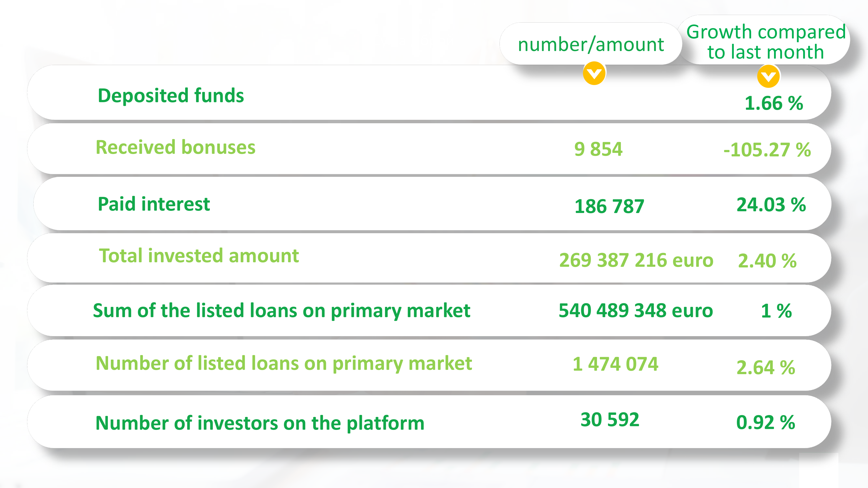Select the 30 592 investors count
The height and width of the screenshot is (488, 868).
(x=610, y=420)
